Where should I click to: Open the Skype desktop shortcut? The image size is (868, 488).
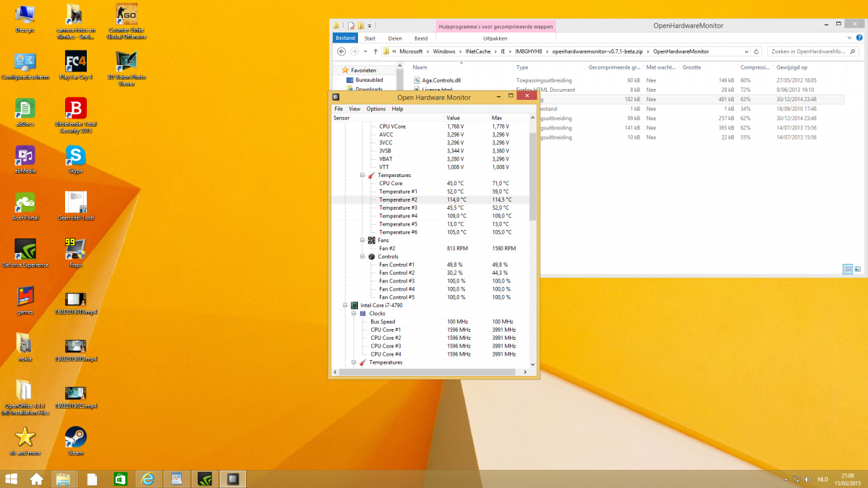75,155
